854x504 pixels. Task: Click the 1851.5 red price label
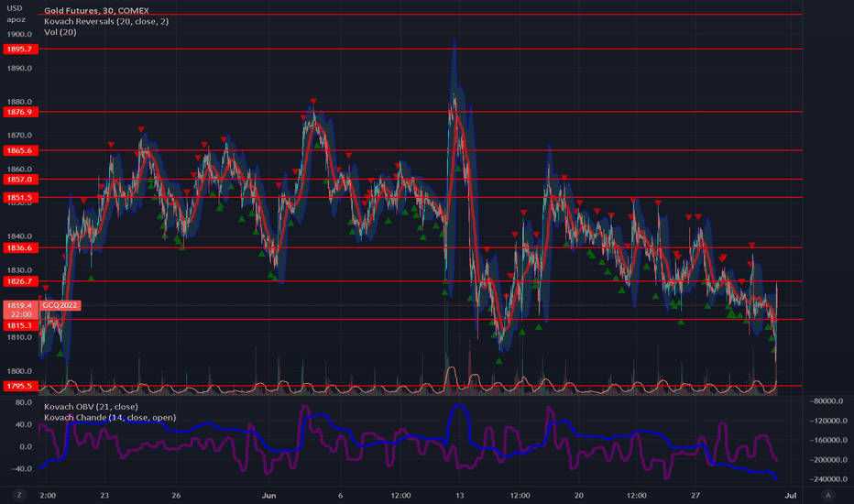(x=20, y=197)
